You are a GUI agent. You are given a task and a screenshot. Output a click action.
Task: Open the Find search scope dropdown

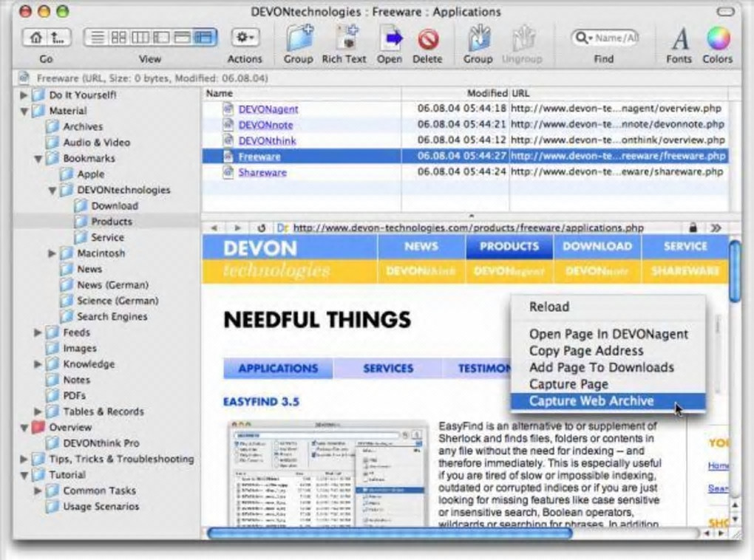pyautogui.click(x=584, y=38)
